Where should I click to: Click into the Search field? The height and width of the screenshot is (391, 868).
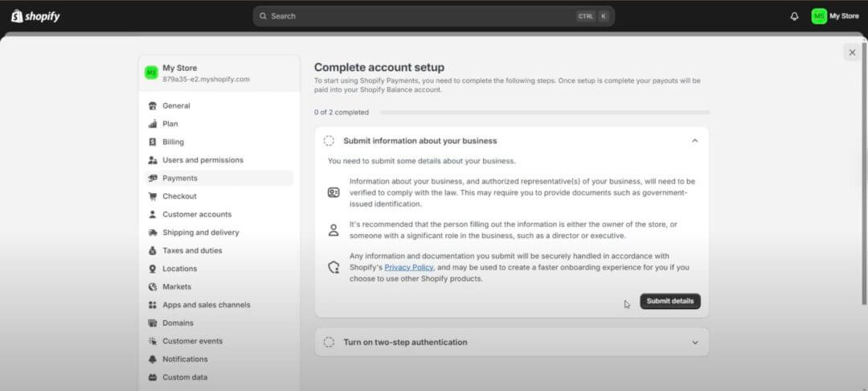(433, 16)
